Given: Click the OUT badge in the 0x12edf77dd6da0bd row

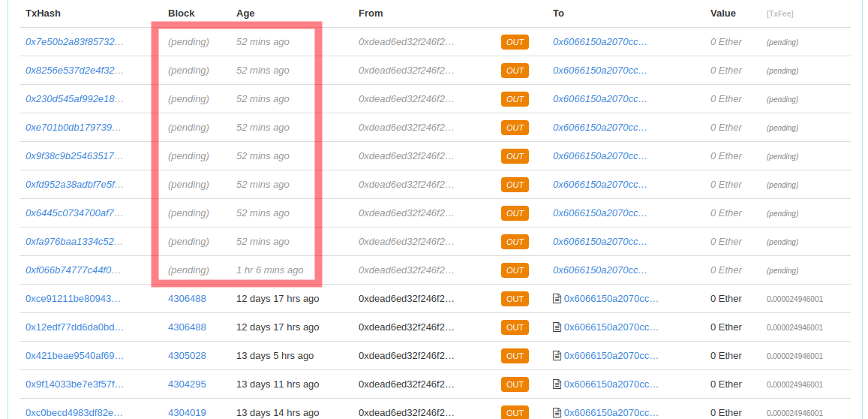Looking at the screenshot, I should pos(515,327).
